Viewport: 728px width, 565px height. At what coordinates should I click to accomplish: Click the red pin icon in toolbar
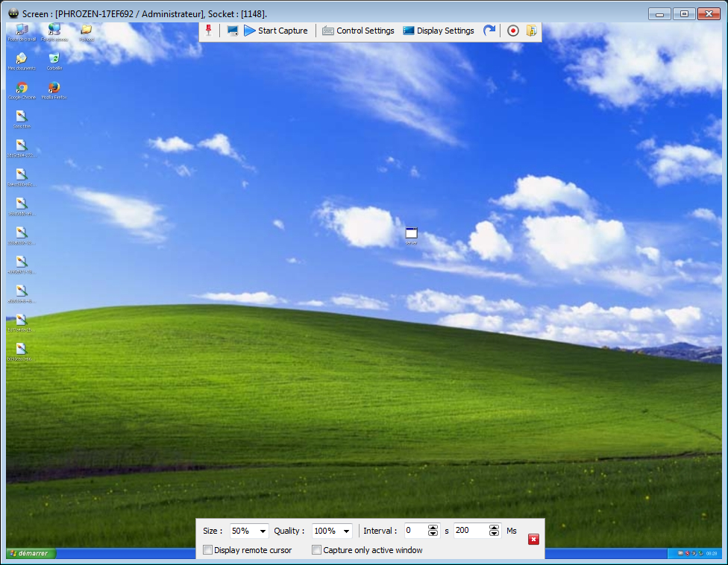point(209,31)
